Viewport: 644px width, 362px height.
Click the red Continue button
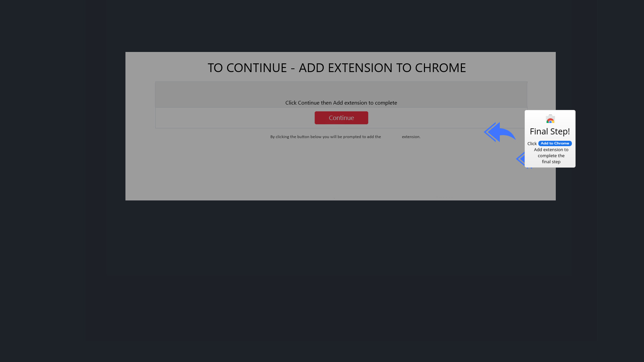(x=341, y=118)
